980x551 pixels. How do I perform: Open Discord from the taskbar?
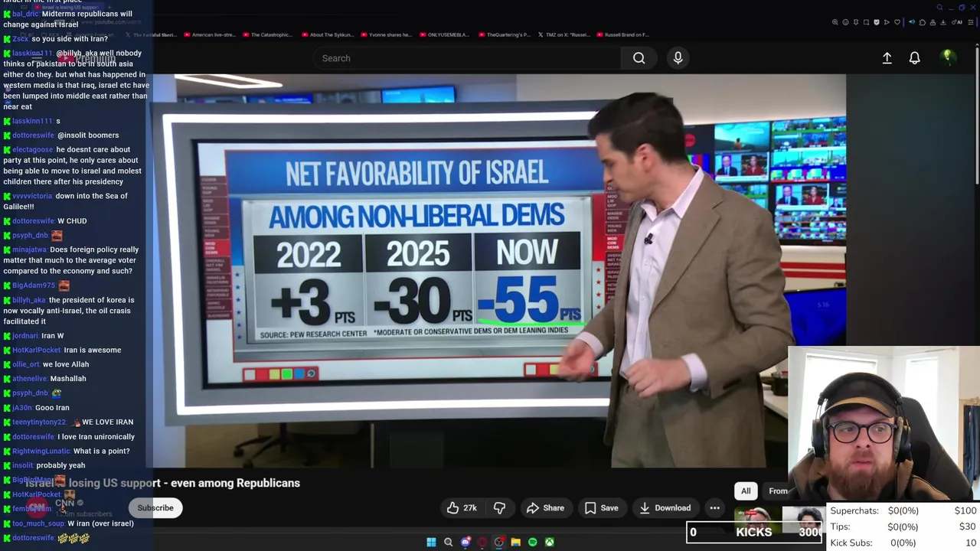pos(465,542)
